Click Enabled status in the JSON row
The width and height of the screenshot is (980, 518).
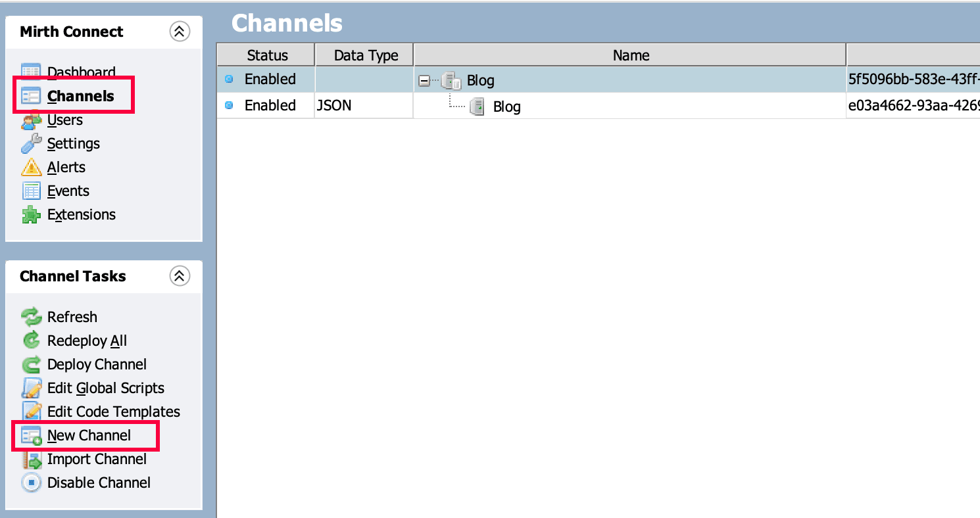pos(270,105)
